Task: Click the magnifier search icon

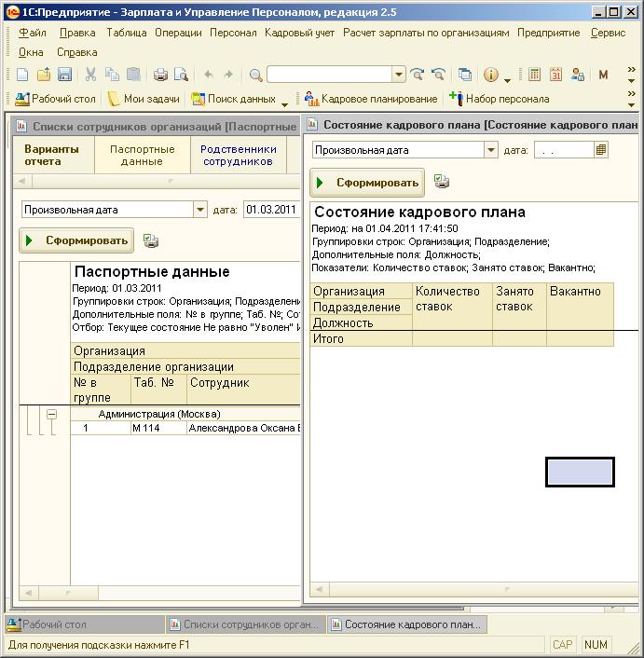Action: (x=255, y=75)
